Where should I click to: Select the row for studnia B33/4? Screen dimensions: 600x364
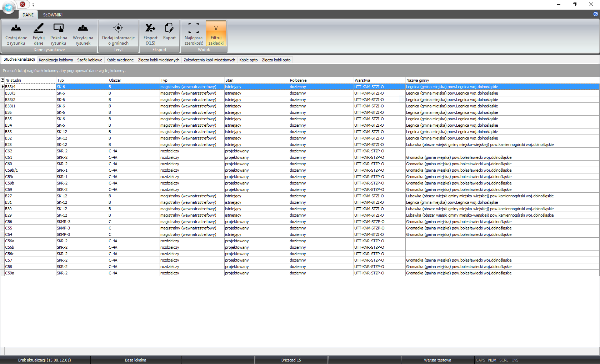coord(300,87)
